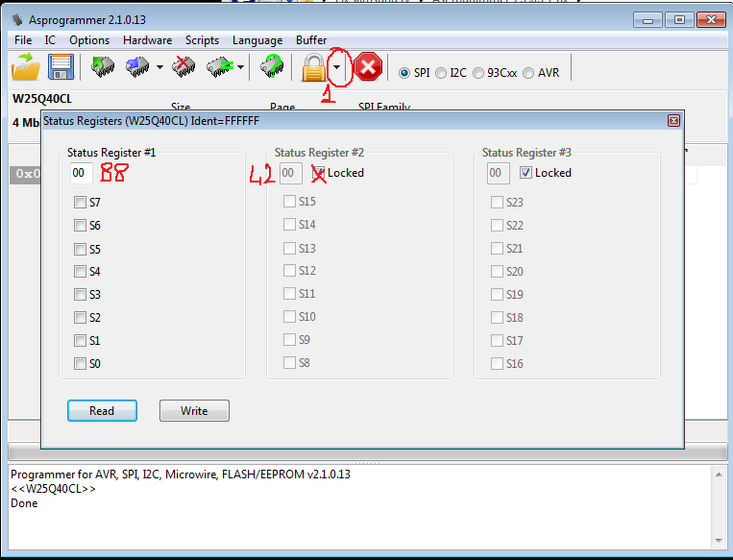733x560 pixels.
Task: Toggle Locked checkbox for Status Register #2
Action: click(318, 173)
